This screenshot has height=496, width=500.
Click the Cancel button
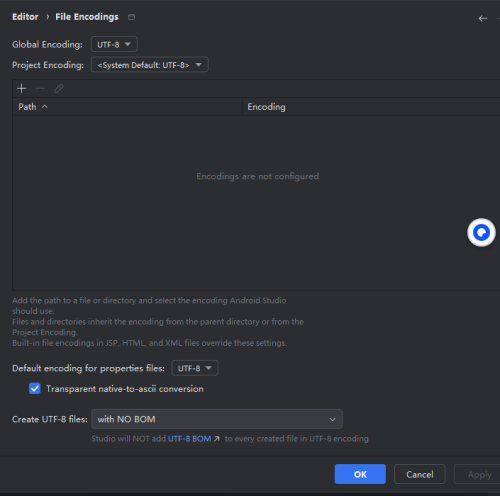[420, 474]
